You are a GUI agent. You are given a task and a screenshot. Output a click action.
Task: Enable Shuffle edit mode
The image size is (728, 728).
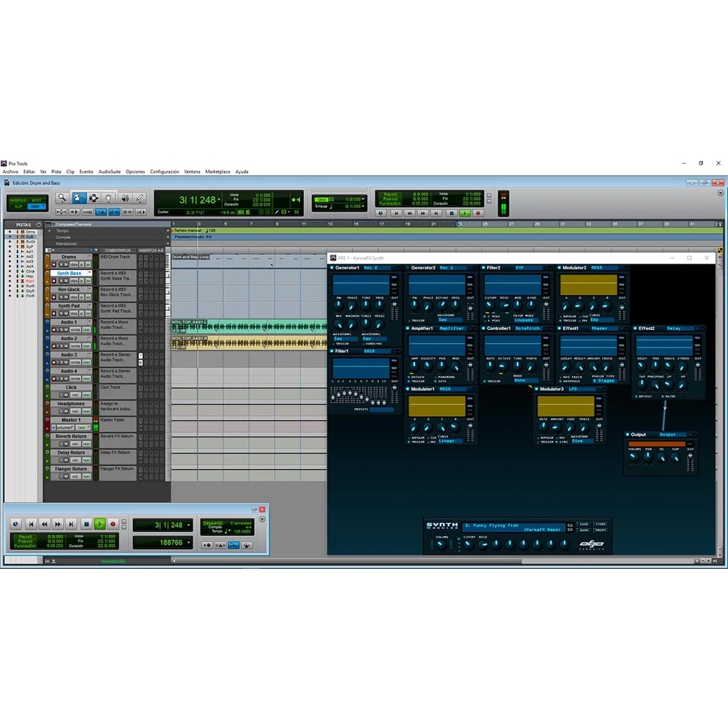coord(18,200)
